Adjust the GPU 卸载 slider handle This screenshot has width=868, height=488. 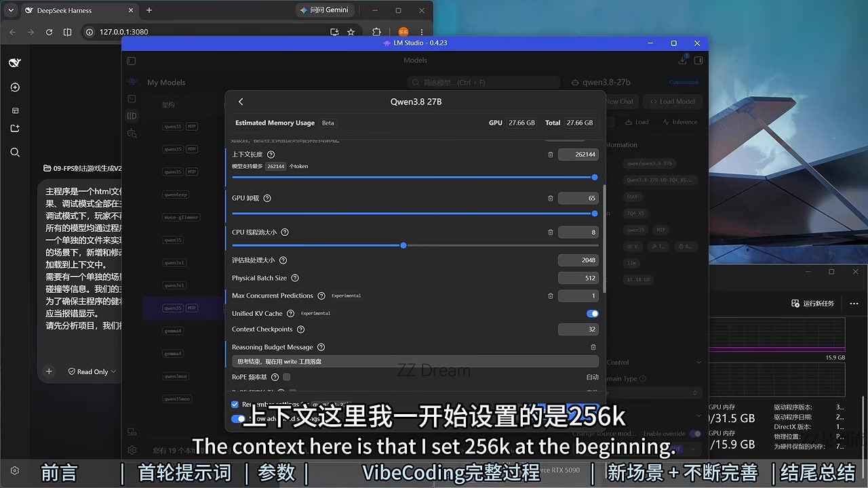[595, 213]
